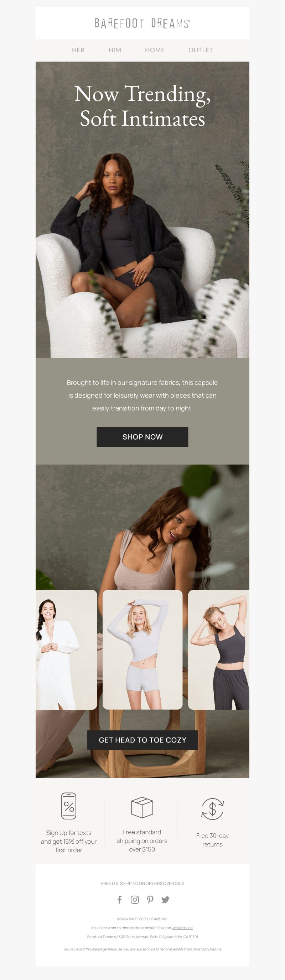Select the white robe product thumbnail
The image size is (285, 980).
point(66,649)
